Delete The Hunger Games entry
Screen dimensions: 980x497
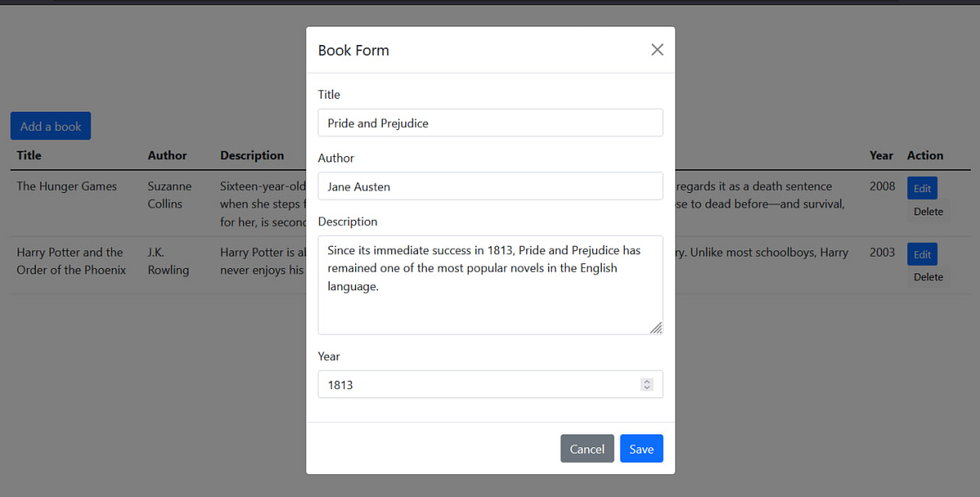pyautogui.click(x=928, y=211)
